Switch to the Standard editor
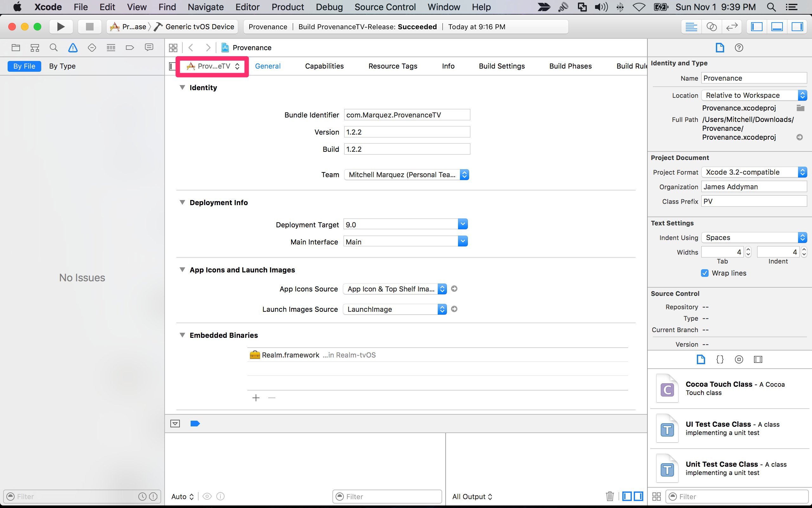Image resolution: width=812 pixels, height=508 pixels. tap(691, 27)
